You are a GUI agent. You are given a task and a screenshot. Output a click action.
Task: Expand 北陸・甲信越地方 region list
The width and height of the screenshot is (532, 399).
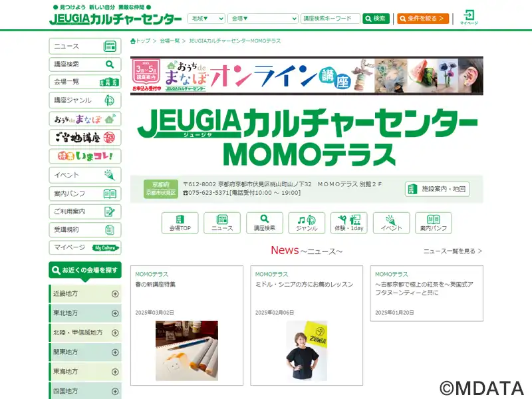[85, 333]
